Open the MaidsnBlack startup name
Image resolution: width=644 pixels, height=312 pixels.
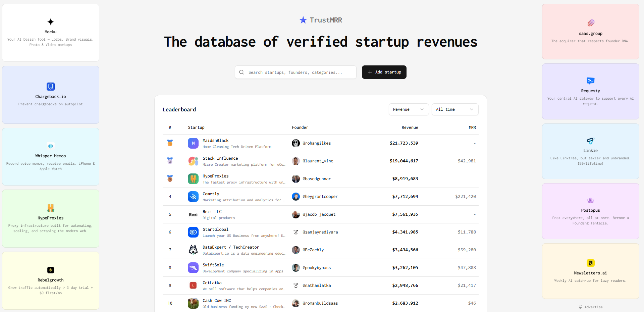[216, 141]
